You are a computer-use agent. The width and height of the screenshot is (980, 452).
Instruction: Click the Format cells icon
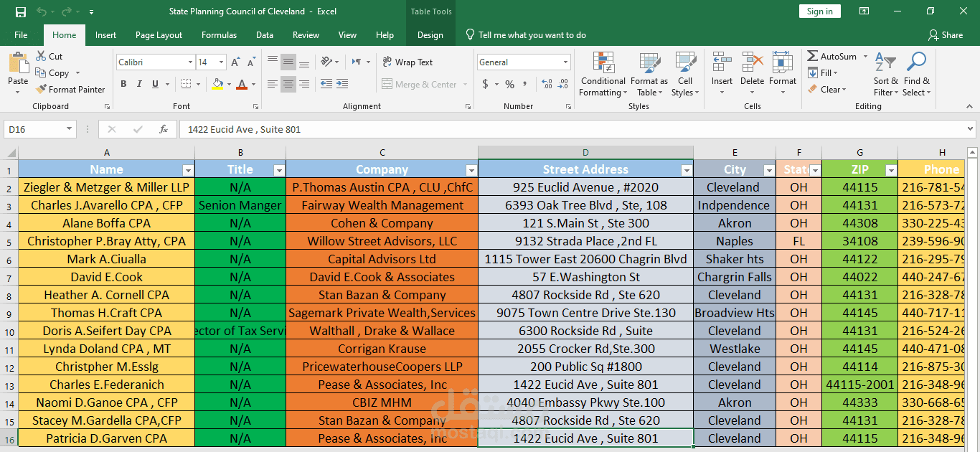783,62
